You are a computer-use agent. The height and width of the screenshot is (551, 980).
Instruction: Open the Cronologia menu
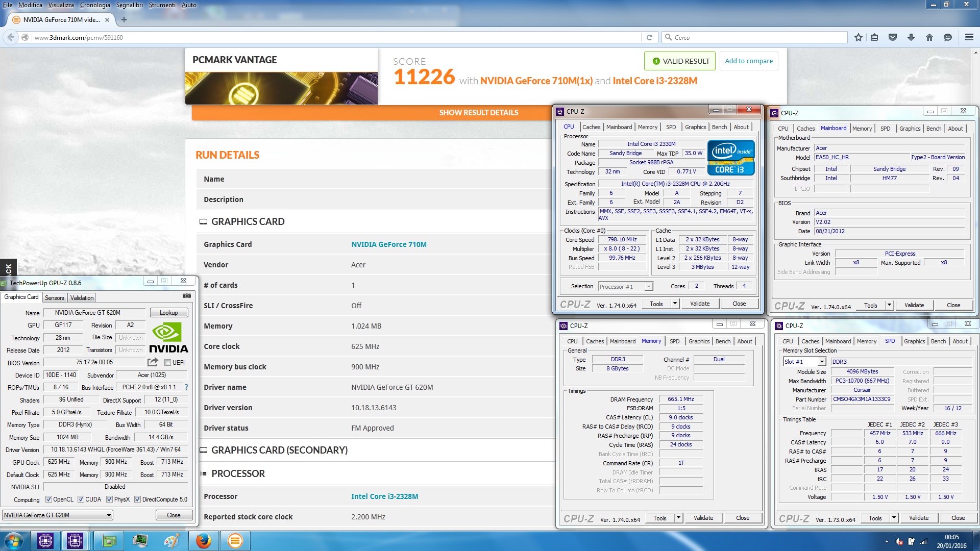tap(95, 5)
